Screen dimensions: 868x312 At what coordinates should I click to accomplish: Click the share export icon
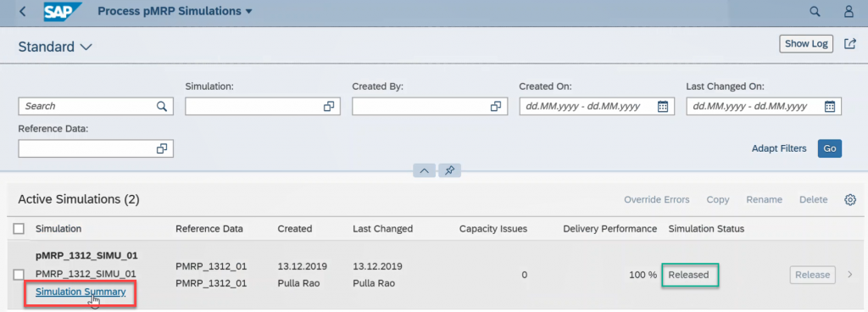849,44
